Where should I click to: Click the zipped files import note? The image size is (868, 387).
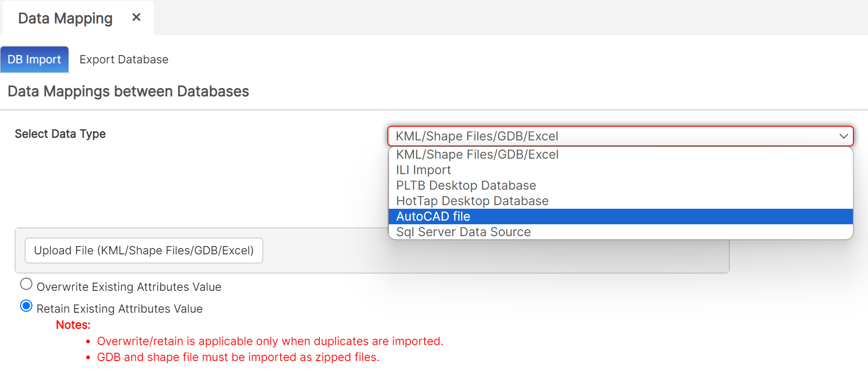(238, 357)
